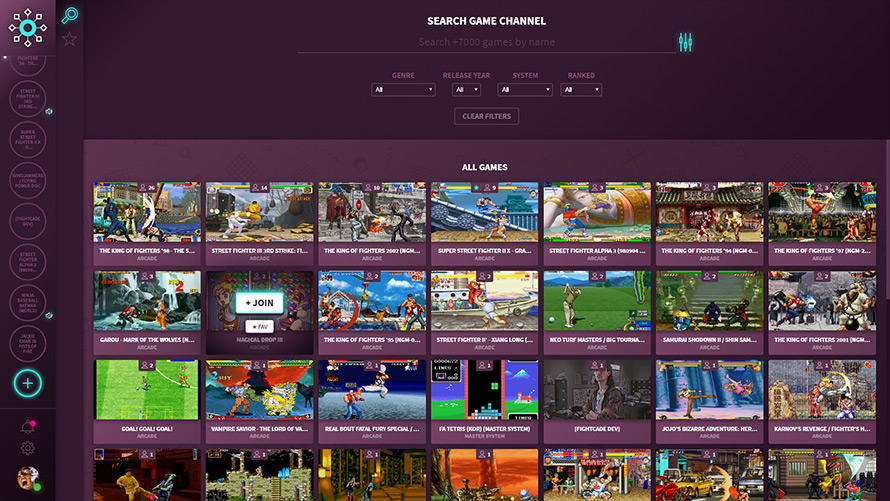Click player count badge on King of Fighters 2002
890x501 pixels.
click(x=372, y=187)
